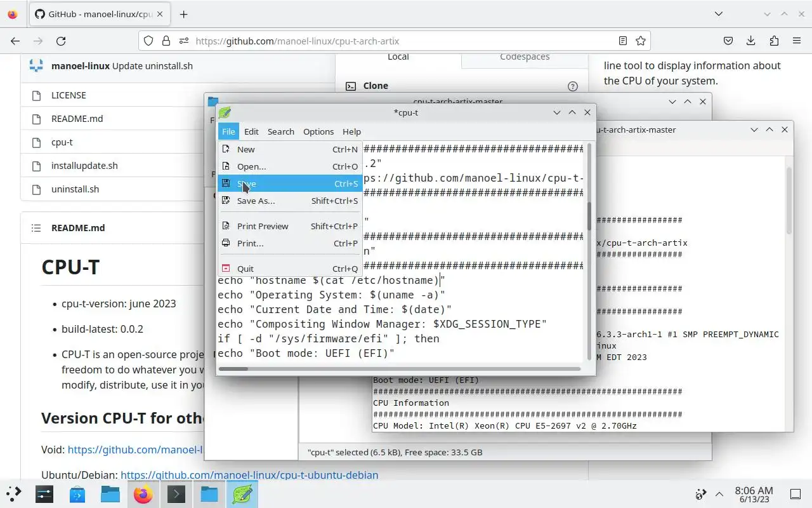Go back with the browser back arrow
The width and height of the screenshot is (812, 508).
coord(15,41)
